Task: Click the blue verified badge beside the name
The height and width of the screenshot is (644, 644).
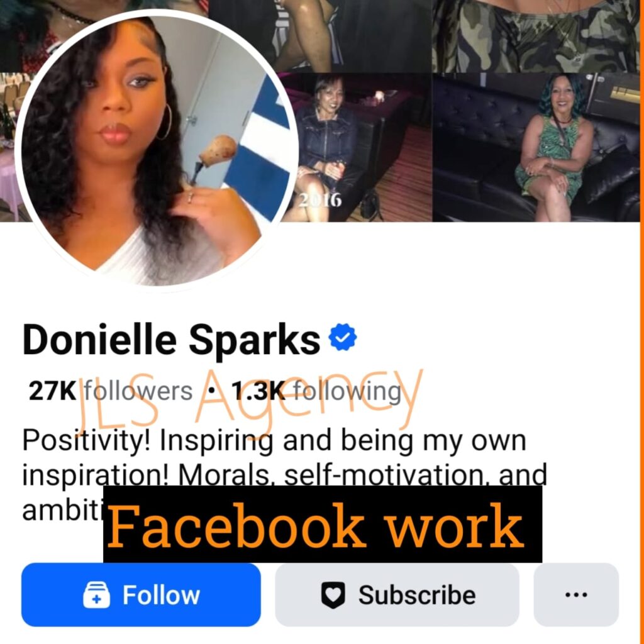Action: [343, 337]
